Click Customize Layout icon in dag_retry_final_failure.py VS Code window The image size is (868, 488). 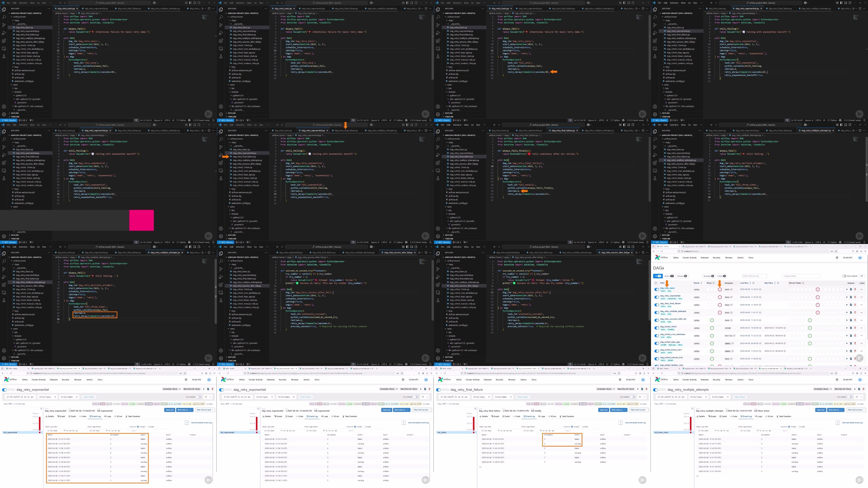coord(620,125)
